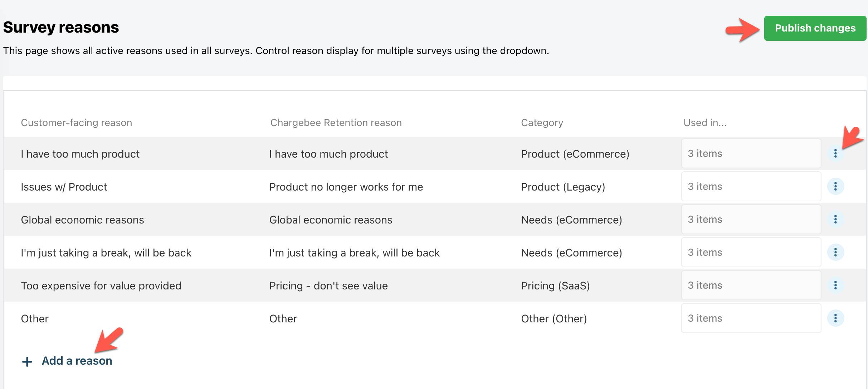Click the 'Add a reason' link

tap(77, 361)
